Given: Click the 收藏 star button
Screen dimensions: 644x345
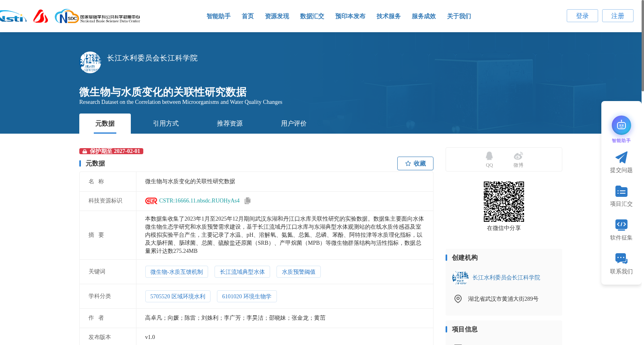Looking at the screenshot, I should tap(415, 163).
